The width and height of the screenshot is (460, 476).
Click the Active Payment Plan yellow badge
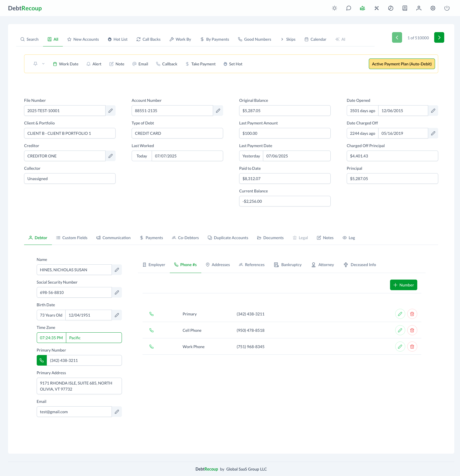[x=401, y=64]
